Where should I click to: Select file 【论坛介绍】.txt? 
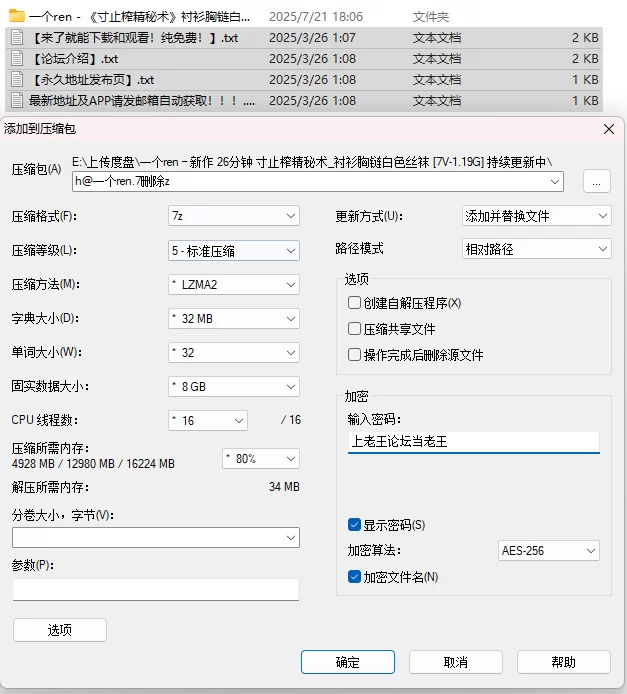pos(76,59)
